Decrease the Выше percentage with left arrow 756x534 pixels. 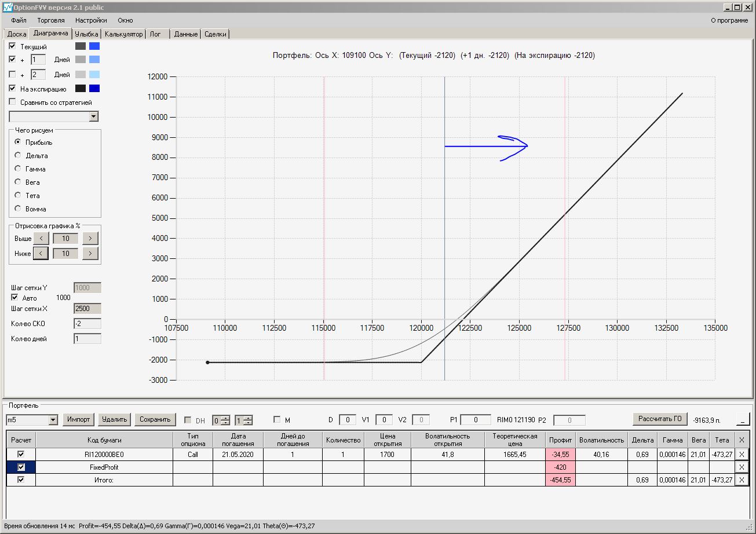click(x=41, y=238)
